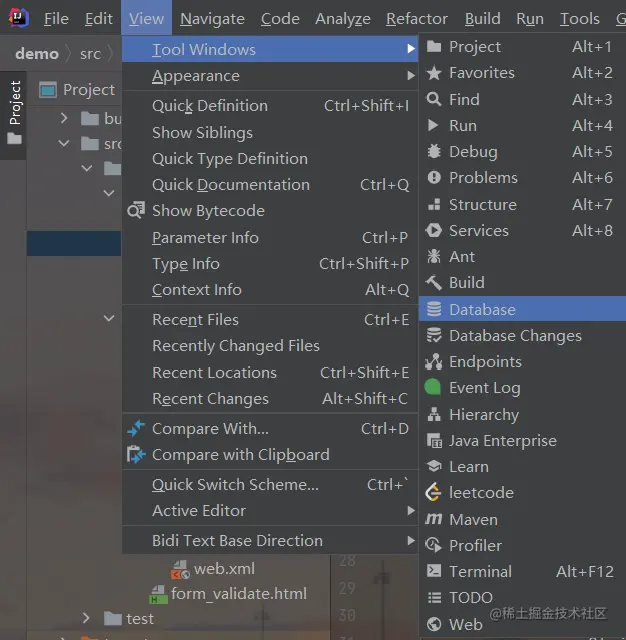Click the Debug bug icon
Image resolution: width=626 pixels, height=640 pixels.
[434, 151]
